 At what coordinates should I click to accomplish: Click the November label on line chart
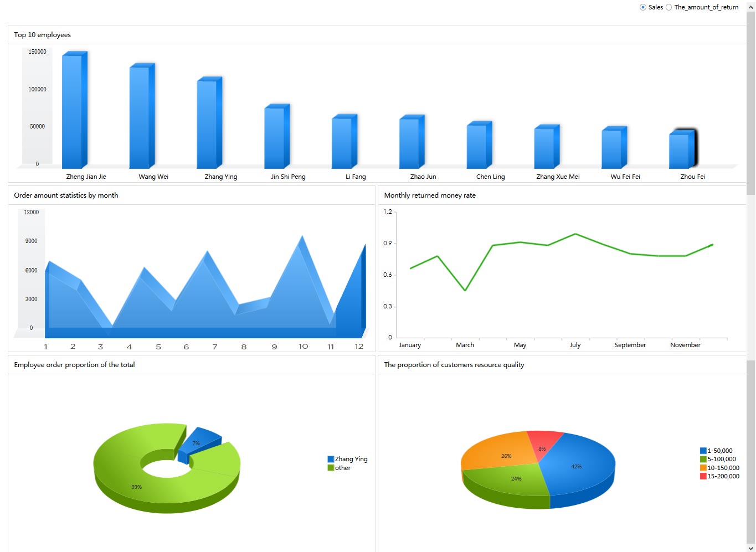685,345
